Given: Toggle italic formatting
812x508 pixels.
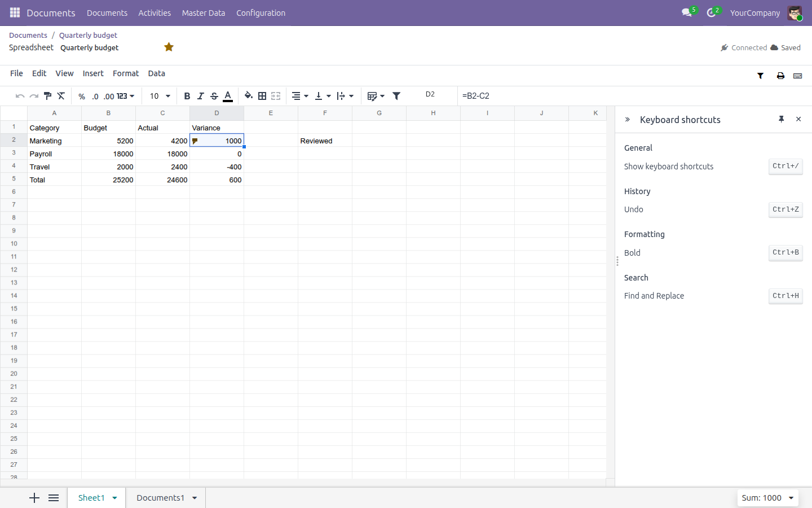Looking at the screenshot, I should click(x=200, y=96).
